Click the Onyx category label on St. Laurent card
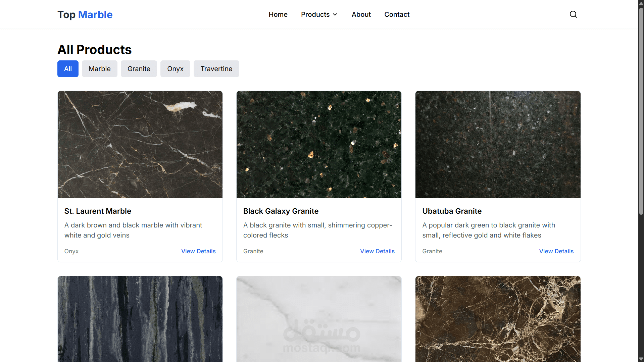The height and width of the screenshot is (362, 644). pyautogui.click(x=71, y=251)
